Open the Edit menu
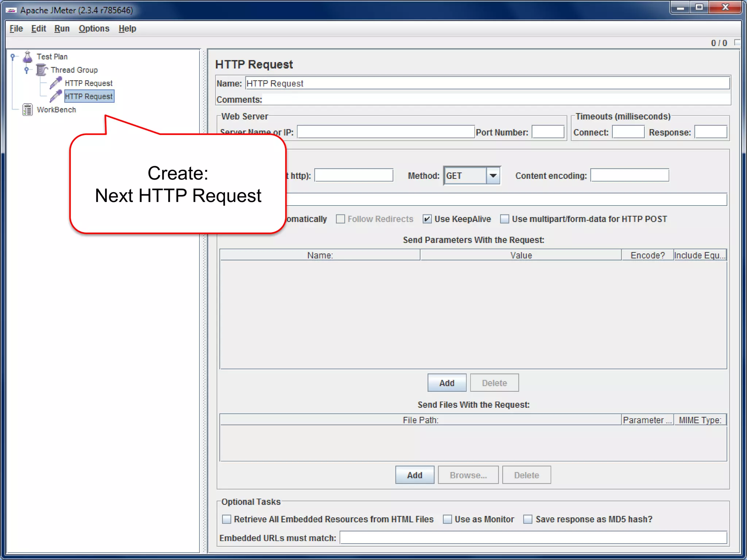The height and width of the screenshot is (560, 747). 39,28
